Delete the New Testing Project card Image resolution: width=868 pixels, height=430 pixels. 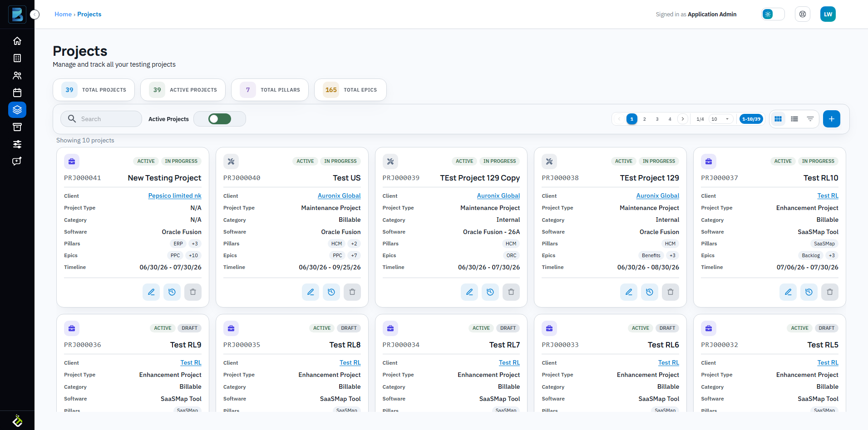coord(193,292)
